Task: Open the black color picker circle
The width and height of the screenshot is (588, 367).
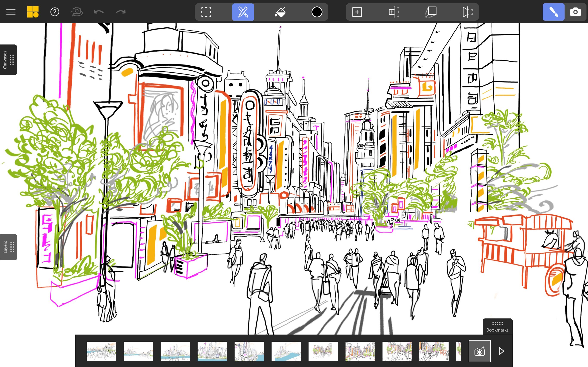Action: [317, 12]
